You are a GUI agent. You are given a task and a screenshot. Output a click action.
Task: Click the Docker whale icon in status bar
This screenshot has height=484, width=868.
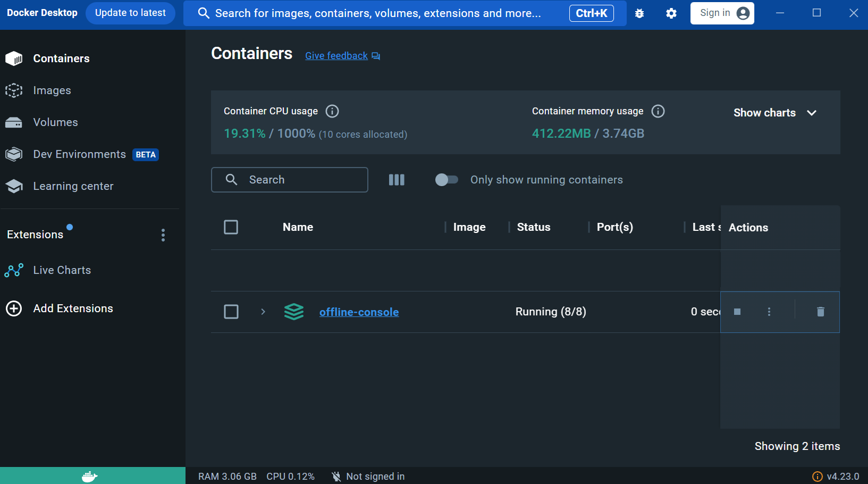pos(89,476)
